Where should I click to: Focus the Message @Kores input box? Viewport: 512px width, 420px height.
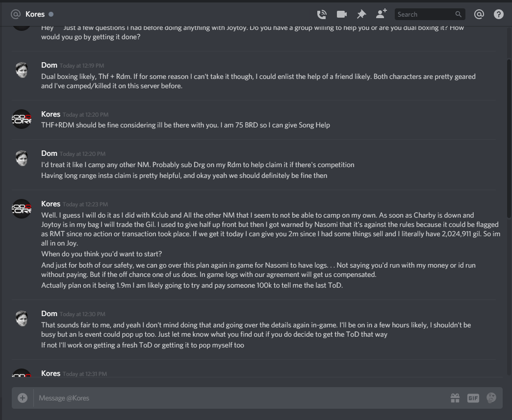[242, 398]
